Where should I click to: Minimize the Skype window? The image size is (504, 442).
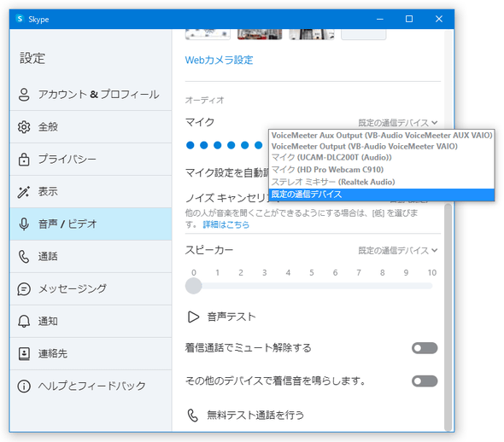click(380, 19)
